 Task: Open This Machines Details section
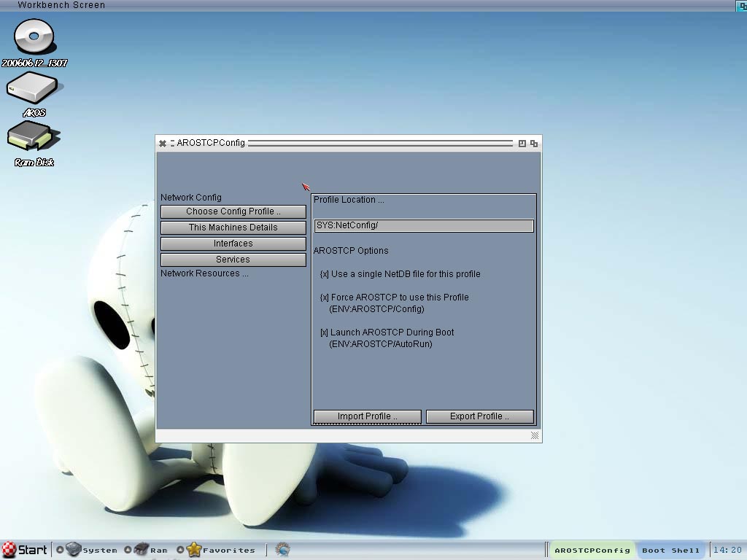pyautogui.click(x=233, y=227)
